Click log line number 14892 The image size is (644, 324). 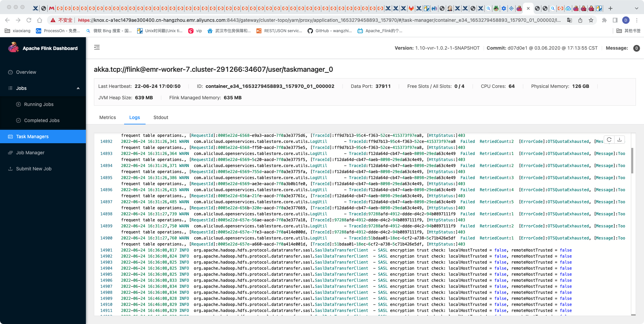pos(106,142)
